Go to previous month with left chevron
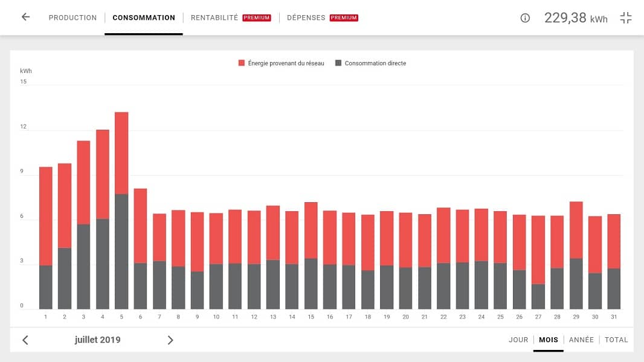 (x=25, y=340)
